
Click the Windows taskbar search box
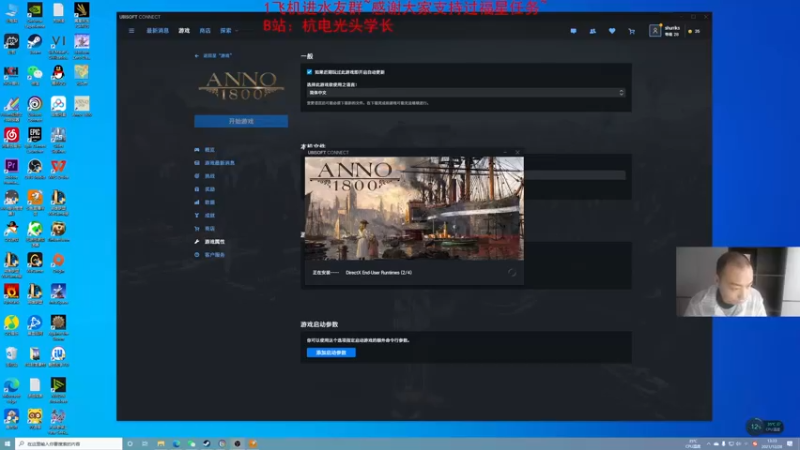69,444
